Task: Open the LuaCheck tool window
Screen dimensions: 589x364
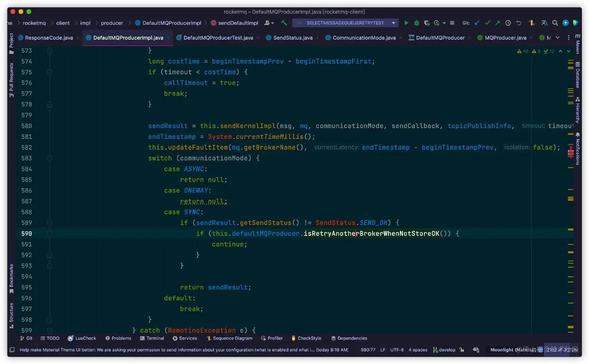Action: click(x=82, y=338)
